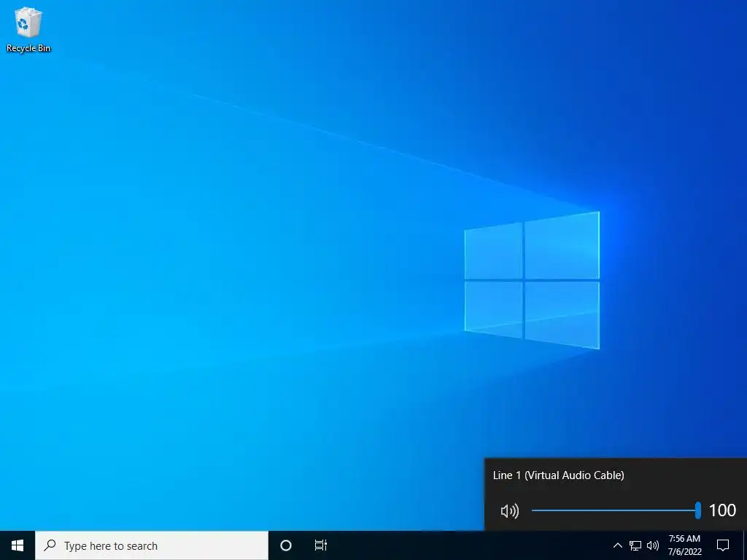Select the Recycle Bin desktop icon
This screenshot has width=747, height=560.
point(28,30)
